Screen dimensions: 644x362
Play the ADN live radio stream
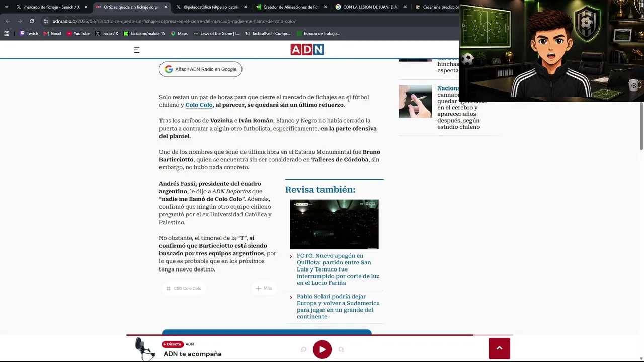[x=322, y=349]
